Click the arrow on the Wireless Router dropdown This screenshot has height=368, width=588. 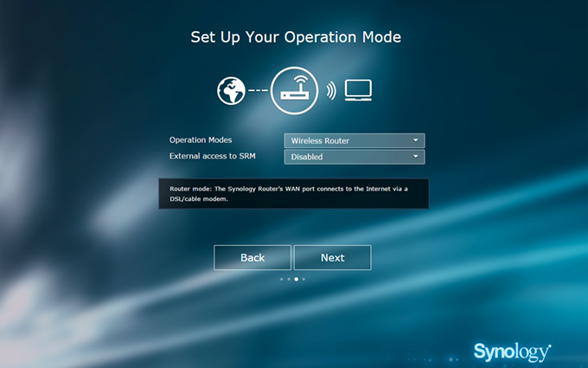pyautogui.click(x=416, y=140)
